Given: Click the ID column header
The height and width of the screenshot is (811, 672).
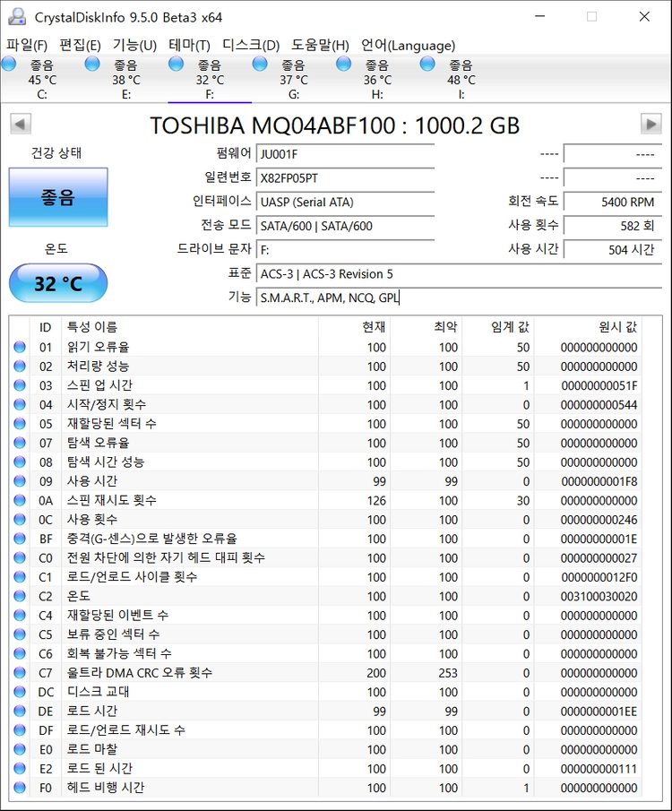Looking at the screenshot, I should pos(46,327).
